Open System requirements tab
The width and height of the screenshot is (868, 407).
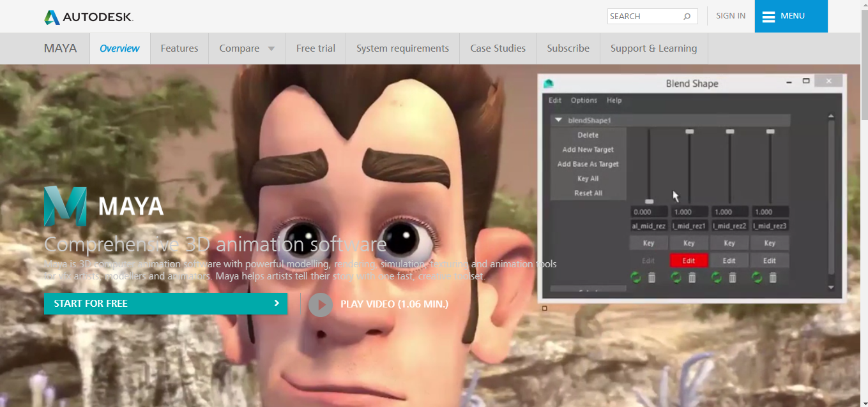[x=402, y=48]
